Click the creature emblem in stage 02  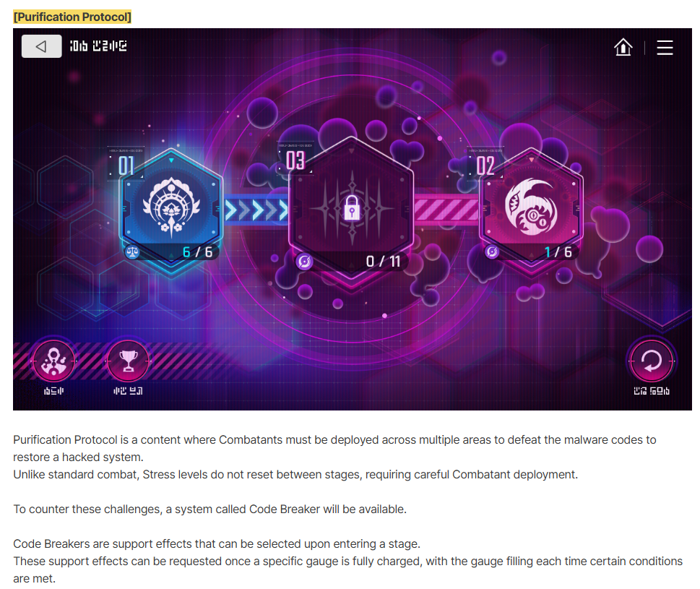pyautogui.click(x=531, y=207)
